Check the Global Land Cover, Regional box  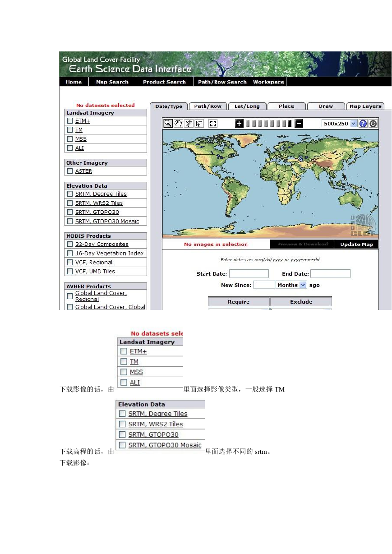[x=70, y=296]
